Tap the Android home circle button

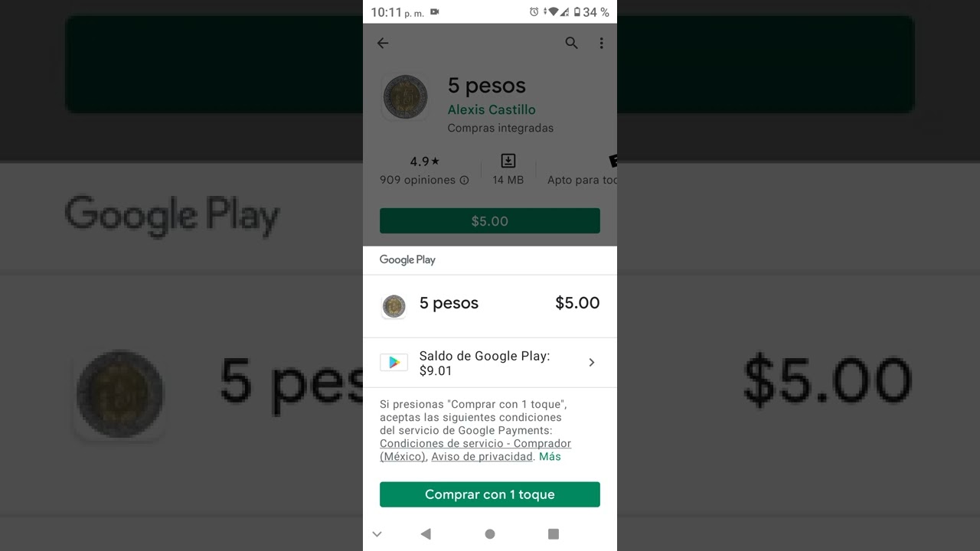490,534
